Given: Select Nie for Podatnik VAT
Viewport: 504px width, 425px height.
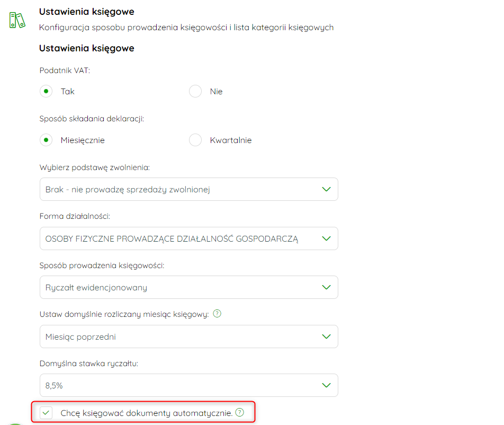Looking at the screenshot, I should click(x=195, y=91).
